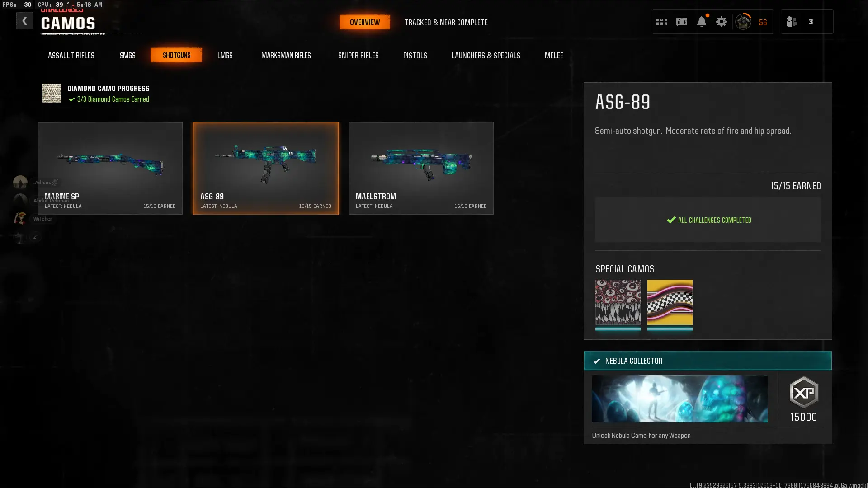Switch to Tracked & Near Complete tab
This screenshot has width=868, height=488.
click(x=446, y=22)
